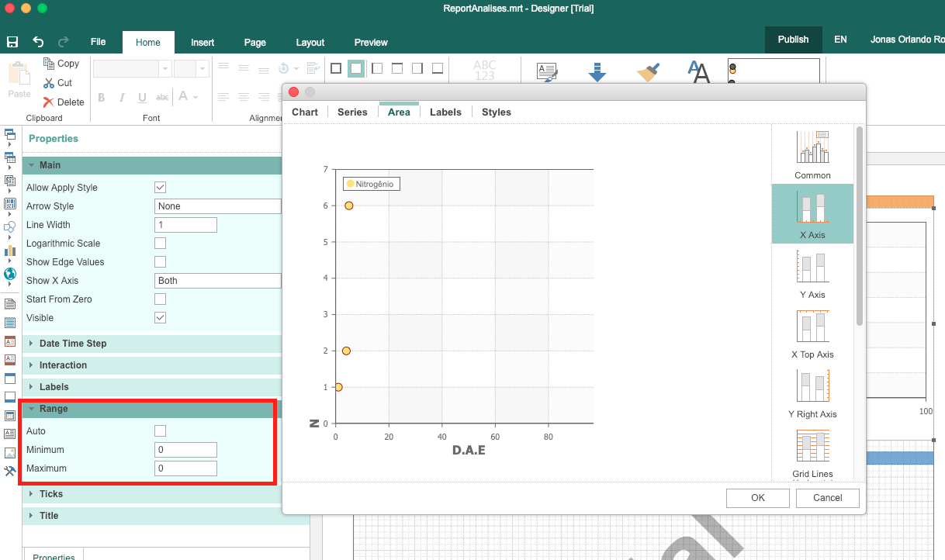Toggle the Allow Apply Style checkbox
Viewport: 945px width, 560px height.
tap(161, 188)
